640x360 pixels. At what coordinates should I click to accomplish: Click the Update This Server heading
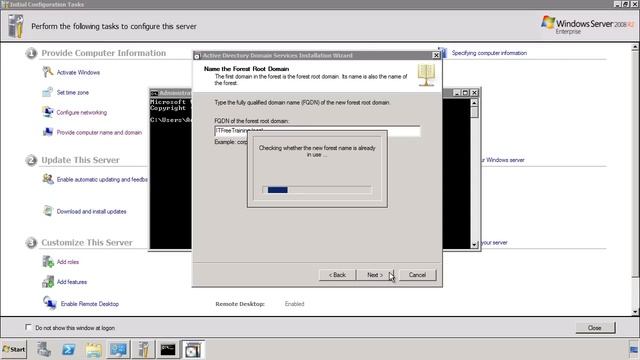[x=80, y=160]
